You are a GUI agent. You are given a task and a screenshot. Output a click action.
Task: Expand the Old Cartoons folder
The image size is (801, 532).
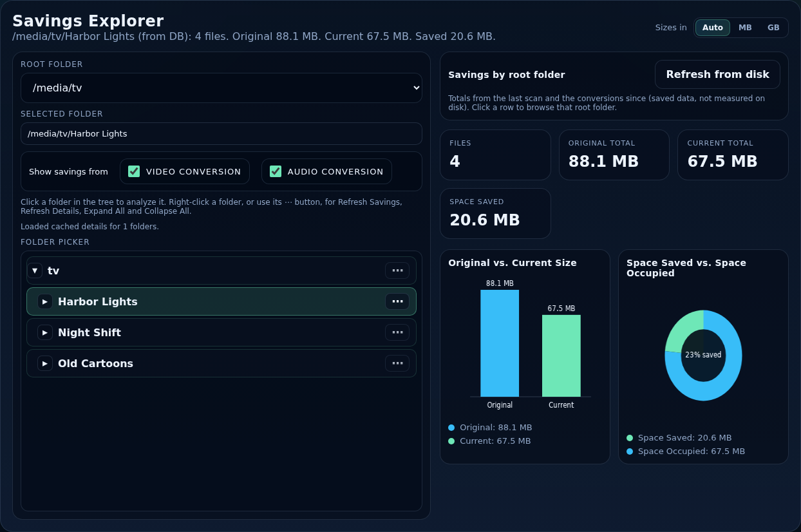45,363
